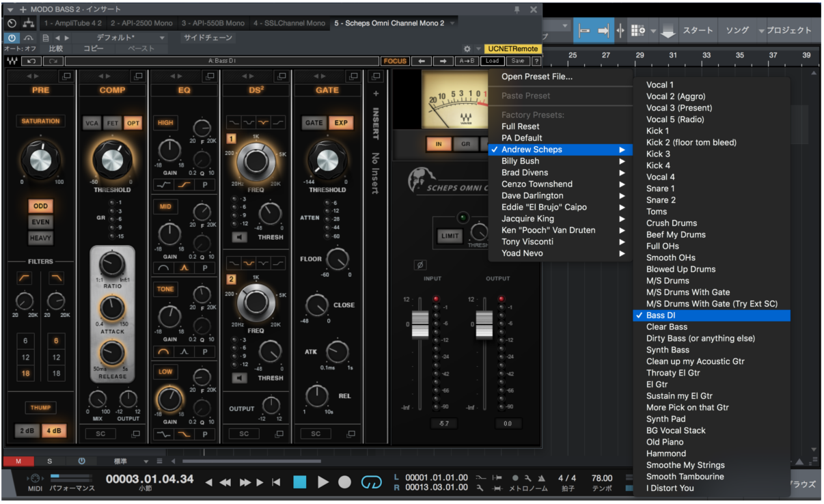Open dropdown arrow beside the gear icon
824x504 pixels.
478,49
